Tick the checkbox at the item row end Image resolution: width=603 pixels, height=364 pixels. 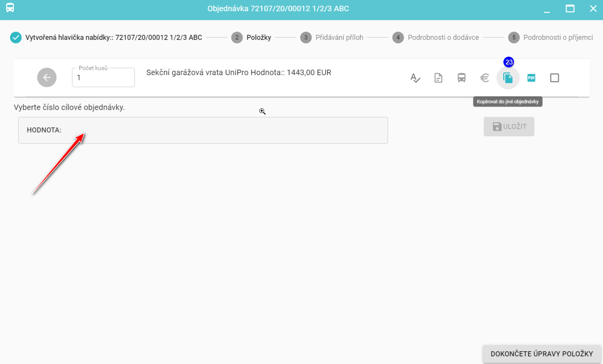click(x=554, y=78)
